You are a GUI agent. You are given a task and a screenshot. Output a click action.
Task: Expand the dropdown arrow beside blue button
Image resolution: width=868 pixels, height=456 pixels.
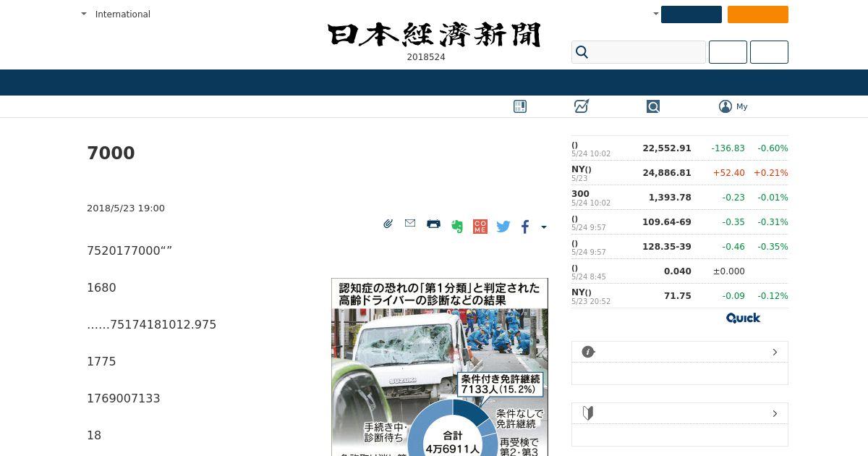[x=655, y=14]
